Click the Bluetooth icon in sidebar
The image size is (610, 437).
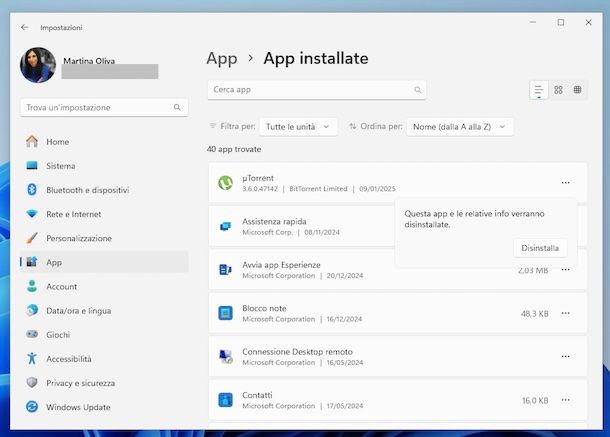pos(32,190)
